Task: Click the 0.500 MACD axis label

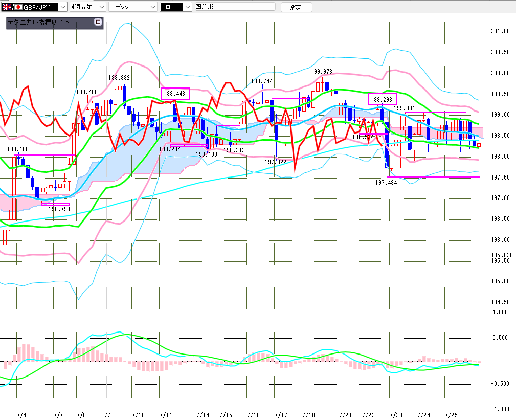Action: point(500,338)
